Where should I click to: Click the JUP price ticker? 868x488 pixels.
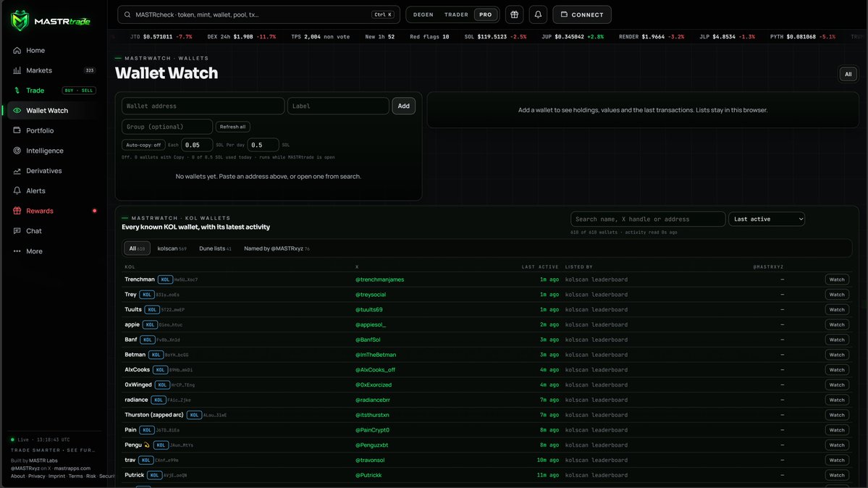pos(573,36)
